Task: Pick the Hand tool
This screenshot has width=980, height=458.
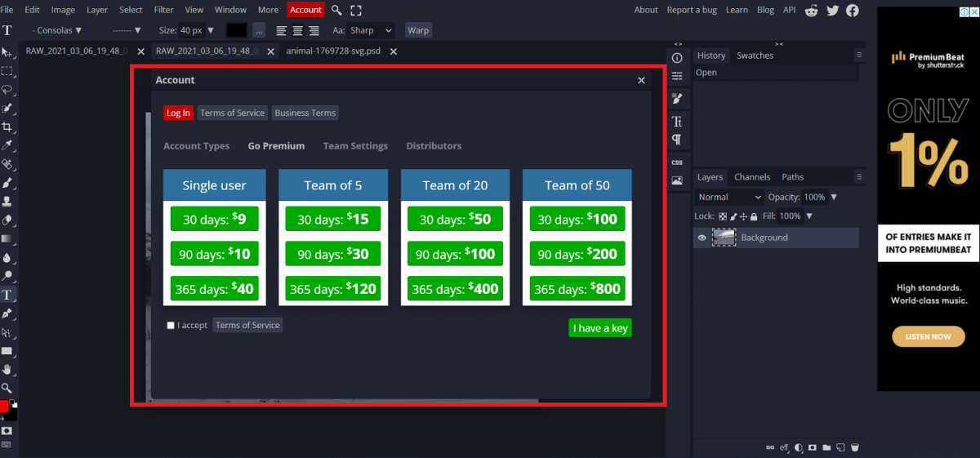Action: click(7, 369)
